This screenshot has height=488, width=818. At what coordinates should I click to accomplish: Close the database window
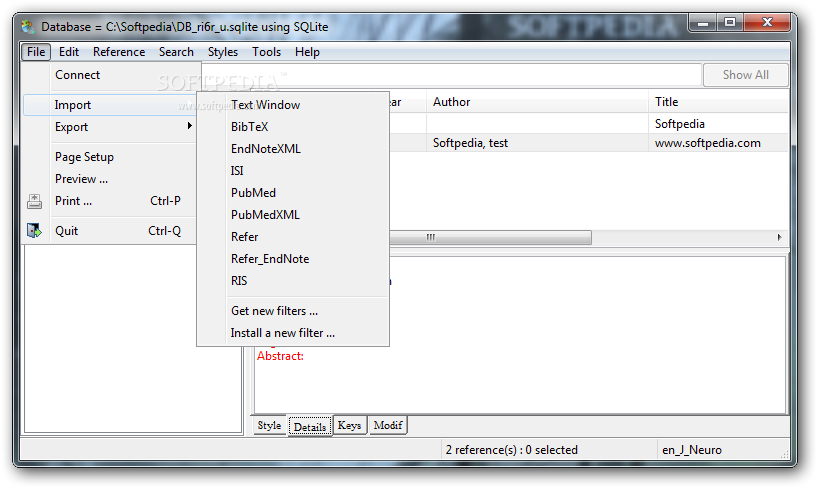pos(767,23)
